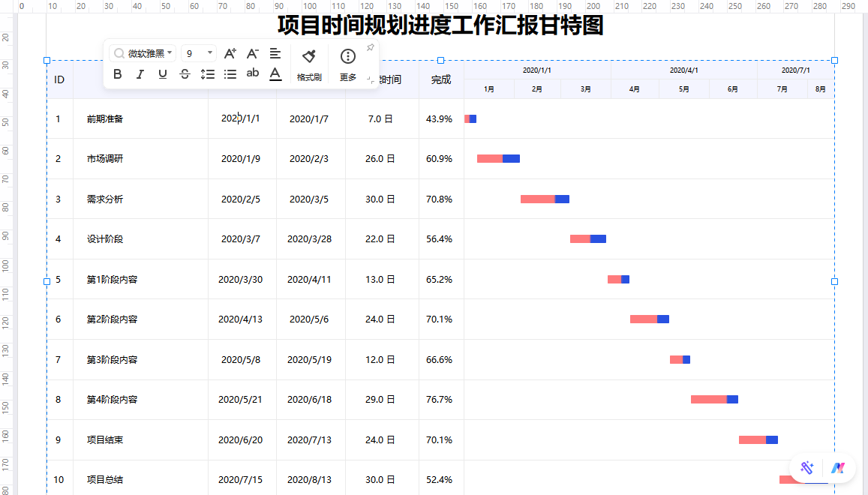Click the end date 2020/1/7 cell
The height and width of the screenshot is (495, 868).
pyautogui.click(x=309, y=119)
